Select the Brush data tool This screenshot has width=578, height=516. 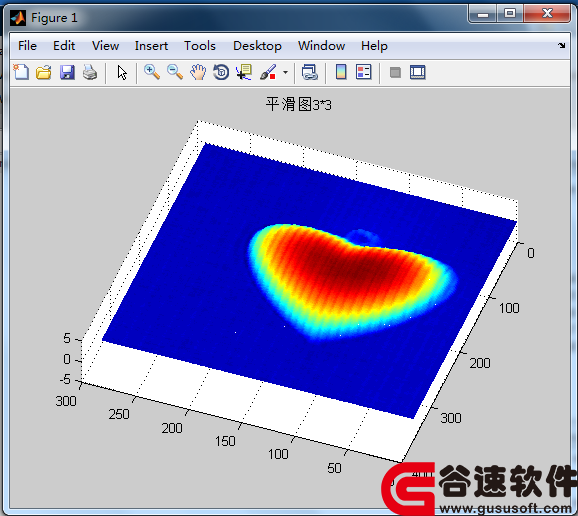pyautogui.click(x=268, y=72)
